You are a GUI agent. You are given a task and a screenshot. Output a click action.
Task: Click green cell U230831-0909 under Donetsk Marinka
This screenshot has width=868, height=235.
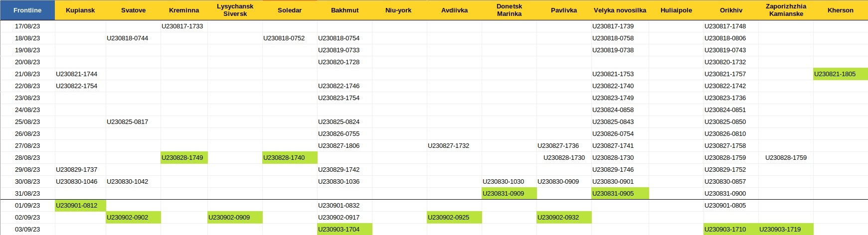(509, 194)
